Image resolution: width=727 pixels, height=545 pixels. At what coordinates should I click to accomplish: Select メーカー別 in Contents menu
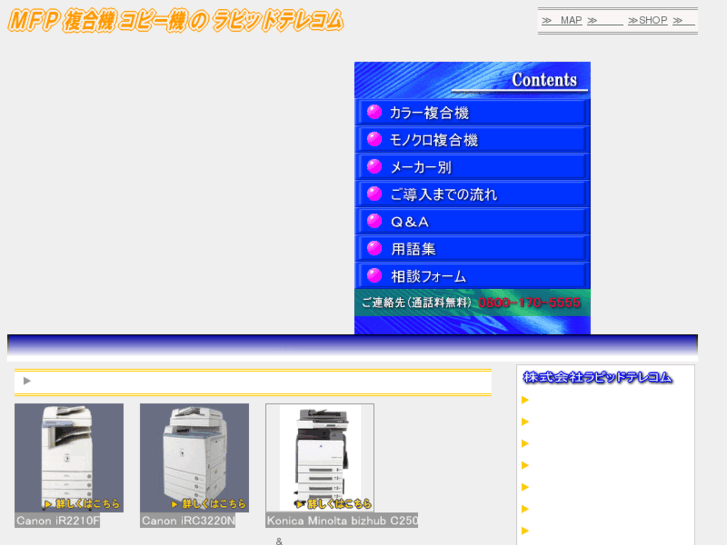click(x=472, y=167)
